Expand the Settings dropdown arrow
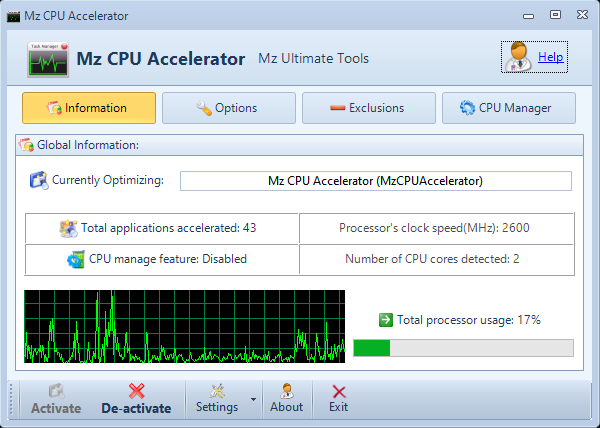Screen dimensions: 600x428 [253, 400]
